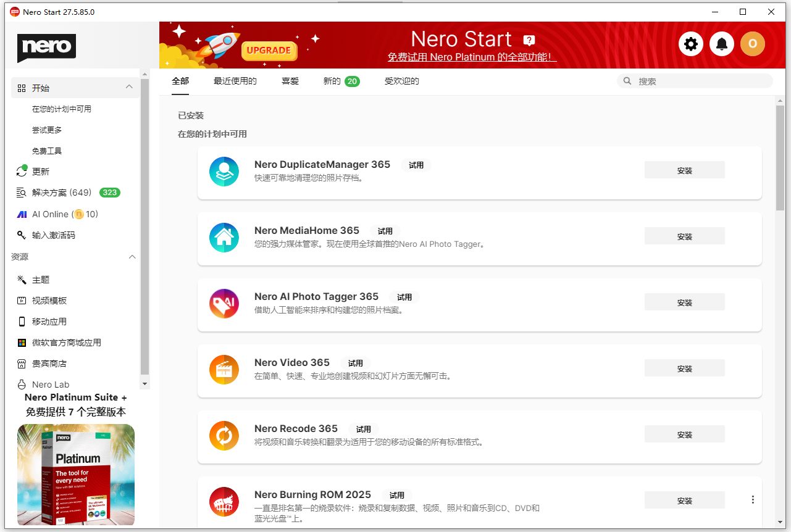Select 在您的计划中可用 in the sidebar

click(62, 109)
